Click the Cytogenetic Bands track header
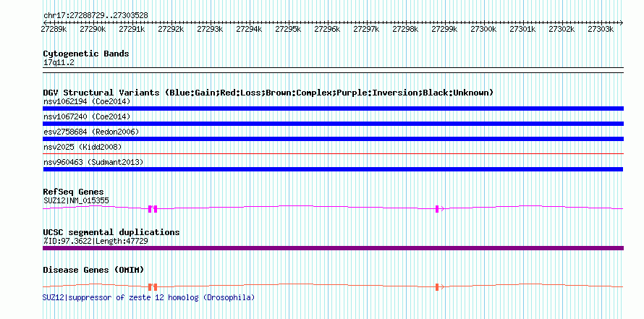This screenshot has width=644, height=319. [86, 54]
